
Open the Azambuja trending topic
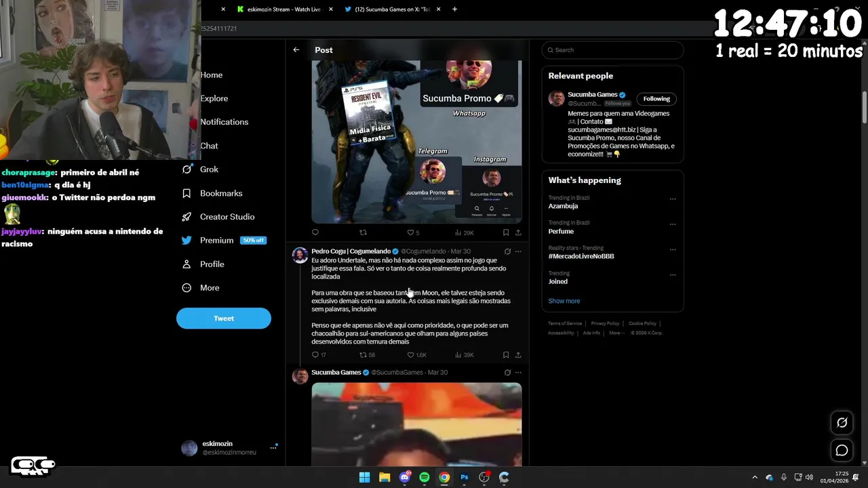pos(564,206)
